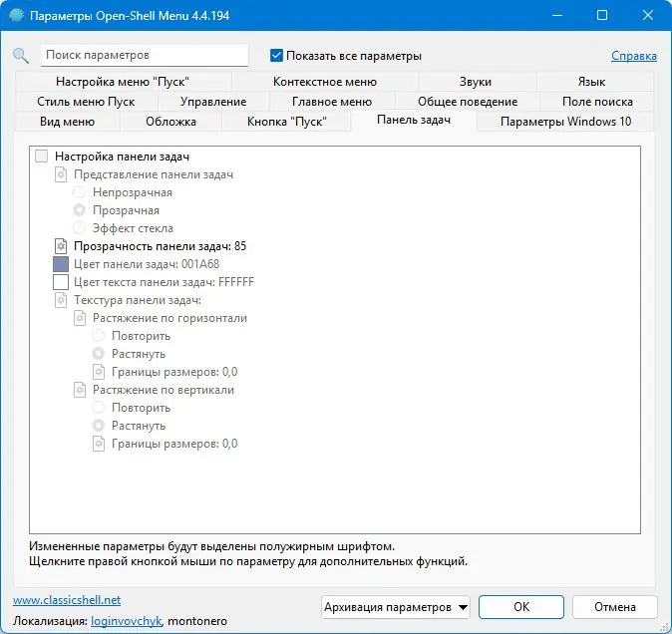Click the taskbar color swatch 001A68
This screenshot has width=672, height=634.
61,264
